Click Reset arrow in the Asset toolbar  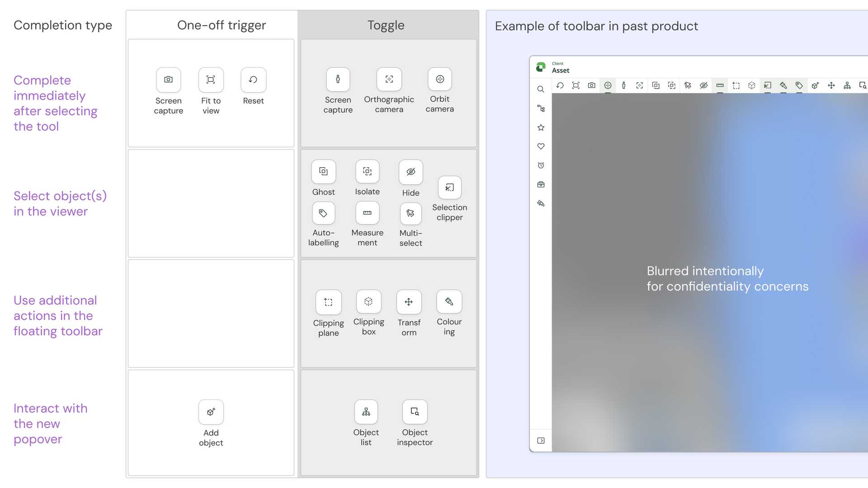click(560, 85)
